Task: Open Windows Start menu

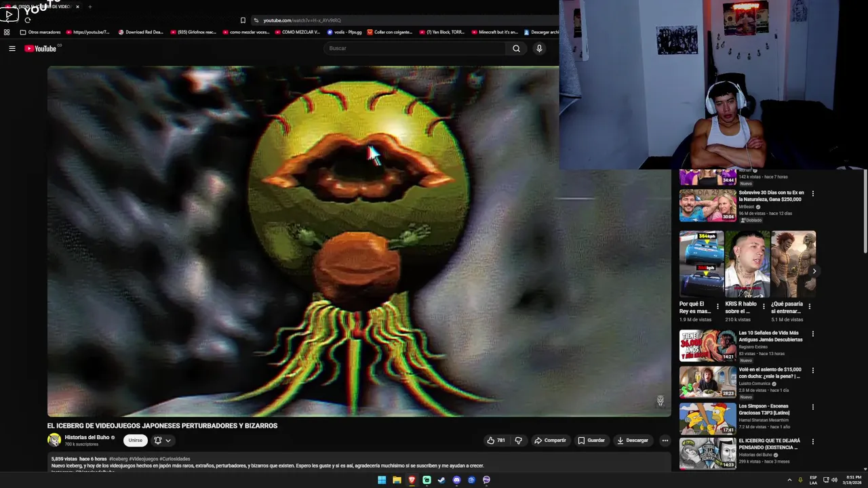Action: [x=382, y=480]
